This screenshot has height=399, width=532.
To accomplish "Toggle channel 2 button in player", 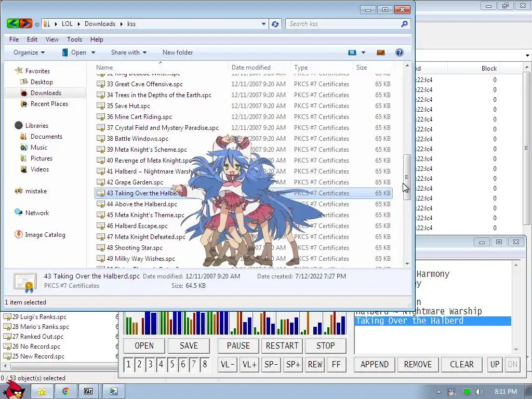I will pos(139,364).
